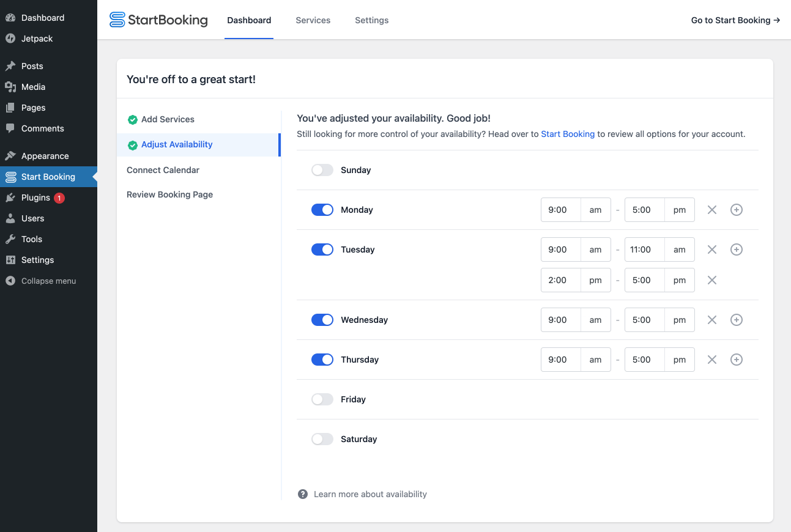Viewport: 791px width, 532px height.
Task: Add a time range to Thursday
Action: tap(737, 360)
